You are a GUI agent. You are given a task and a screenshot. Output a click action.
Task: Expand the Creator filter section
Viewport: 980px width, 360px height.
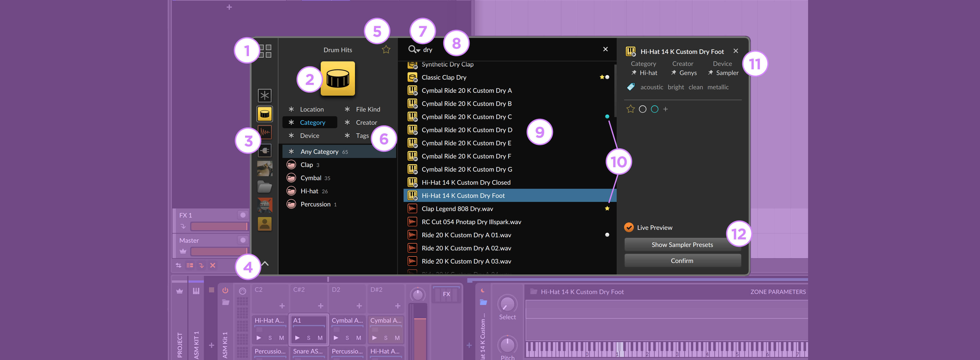[366, 122]
